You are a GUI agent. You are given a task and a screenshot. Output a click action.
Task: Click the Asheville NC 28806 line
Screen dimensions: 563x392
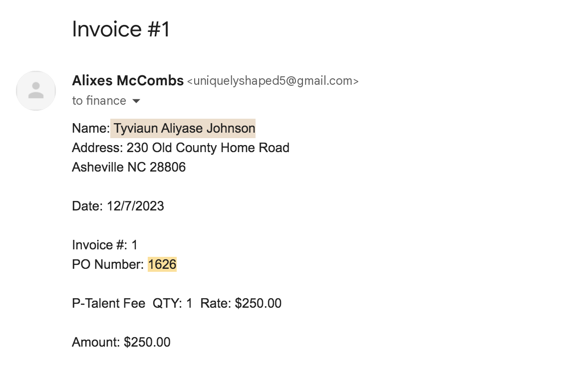tap(129, 167)
